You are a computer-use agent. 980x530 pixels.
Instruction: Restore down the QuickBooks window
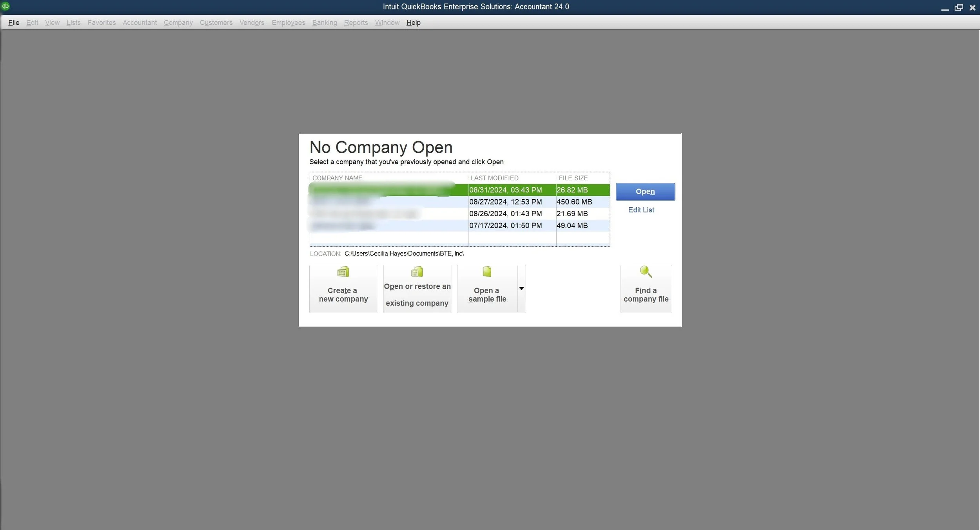[x=959, y=7]
